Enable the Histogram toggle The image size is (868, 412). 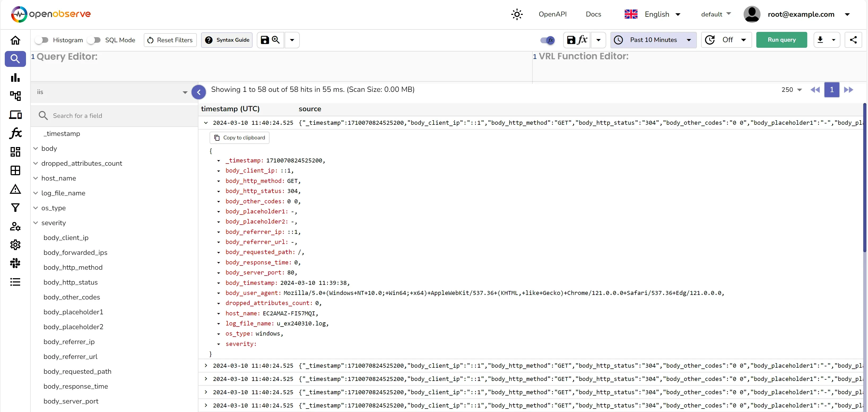tap(42, 40)
